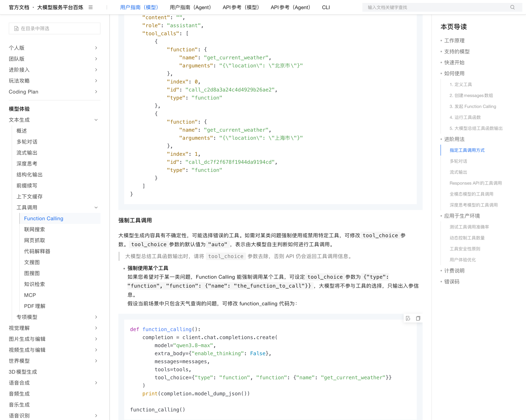This screenshot has height=420, width=526.
Task: Expand the 个人版 section
Action: (x=96, y=48)
